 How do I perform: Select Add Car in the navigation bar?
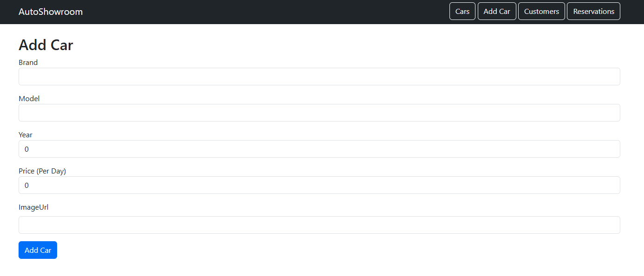pyautogui.click(x=497, y=12)
